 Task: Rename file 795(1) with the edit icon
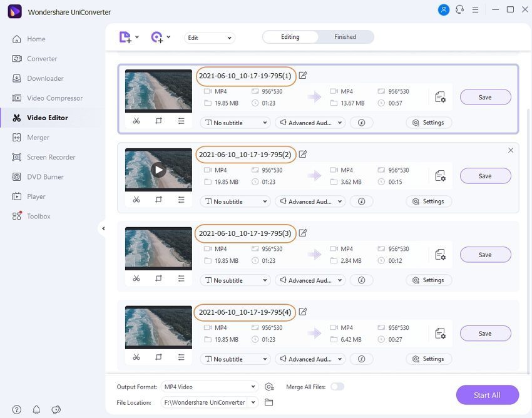click(303, 75)
